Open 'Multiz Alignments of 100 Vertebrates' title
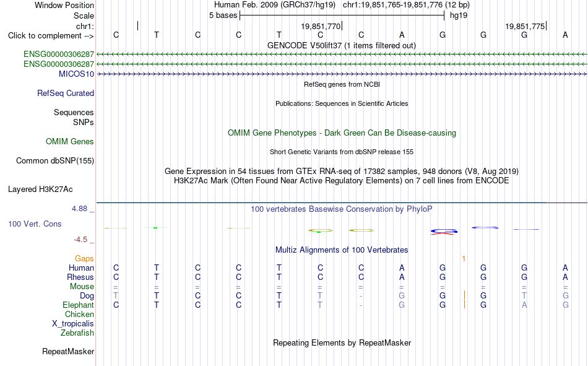Screen dimensions: 588x366 (x=342, y=250)
